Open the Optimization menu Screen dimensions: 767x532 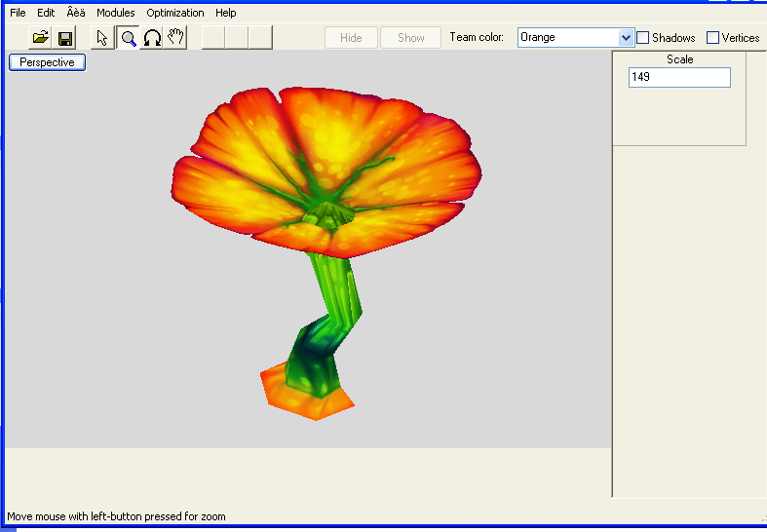coord(175,13)
